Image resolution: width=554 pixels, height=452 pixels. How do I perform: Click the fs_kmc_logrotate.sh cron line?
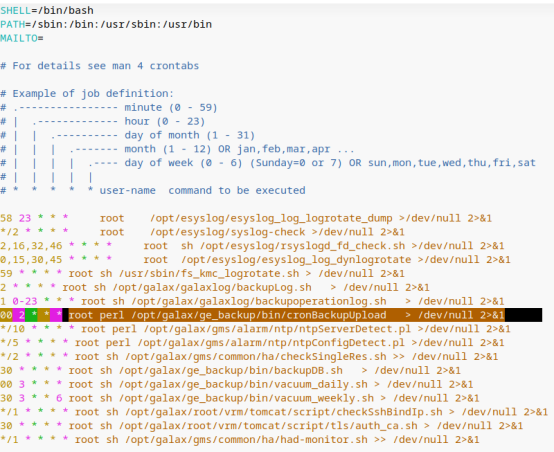tap(202, 273)
